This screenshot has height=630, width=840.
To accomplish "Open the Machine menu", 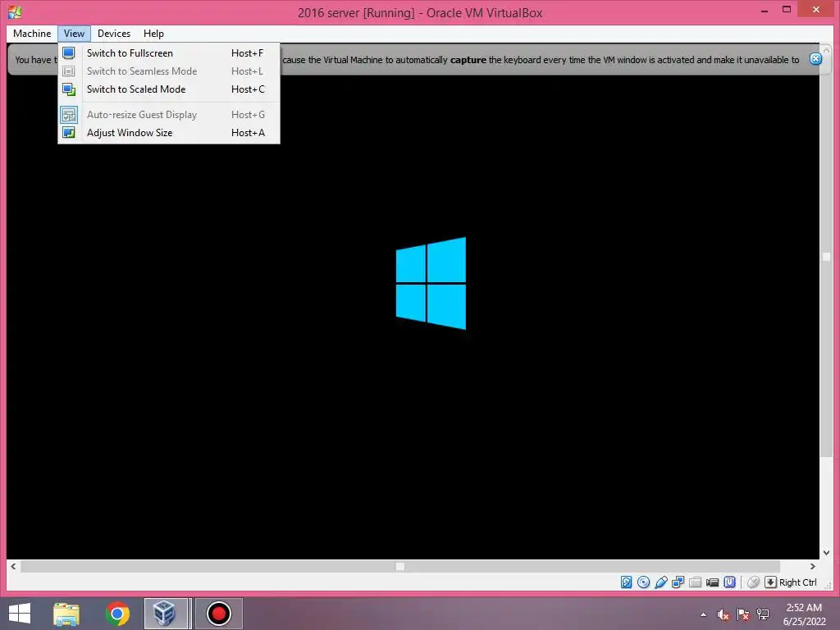I will tap(32, 33).
